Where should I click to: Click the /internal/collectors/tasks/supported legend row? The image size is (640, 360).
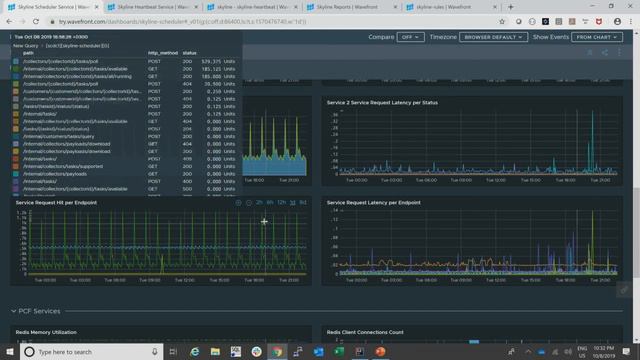pyautogui.click(x=124, y=167)
